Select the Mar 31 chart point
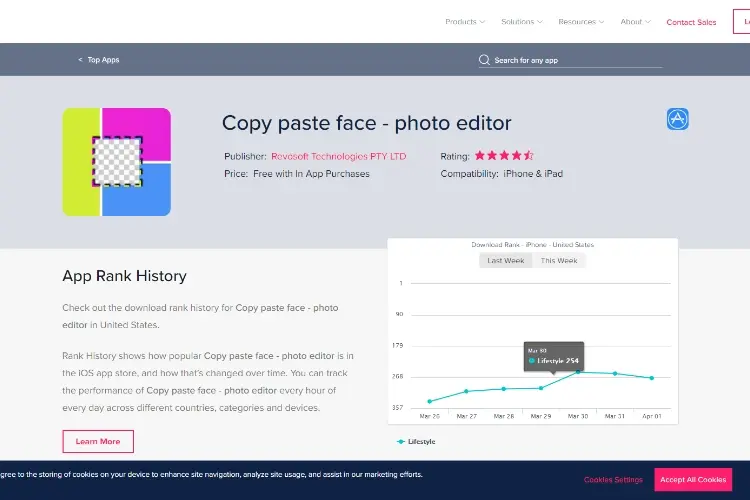750x500 pixels. click(615, 373)
